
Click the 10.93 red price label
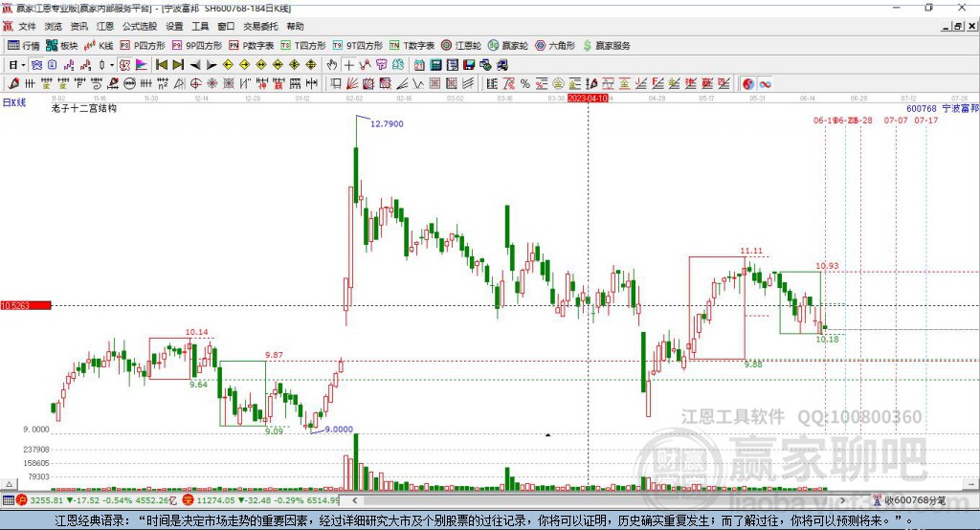(827, 266)
